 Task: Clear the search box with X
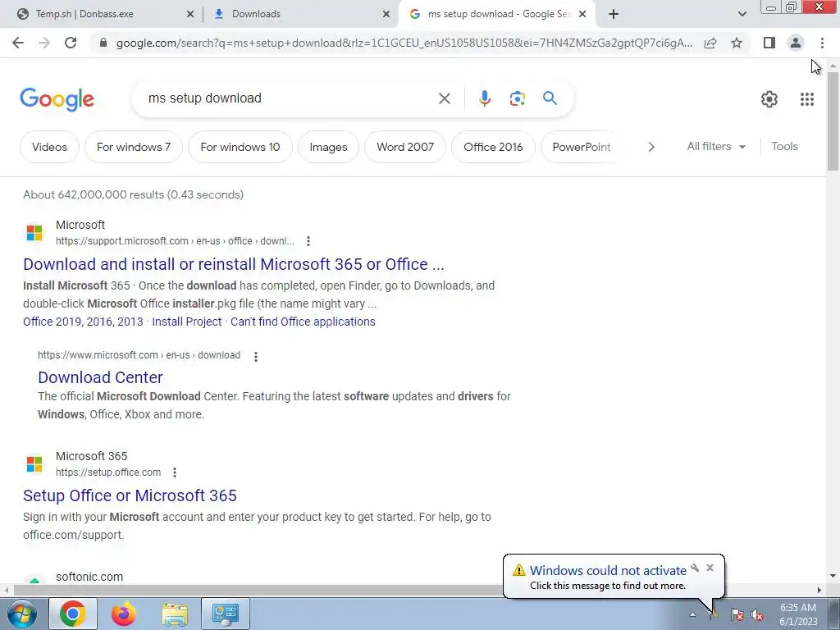[x=444, y=98]
